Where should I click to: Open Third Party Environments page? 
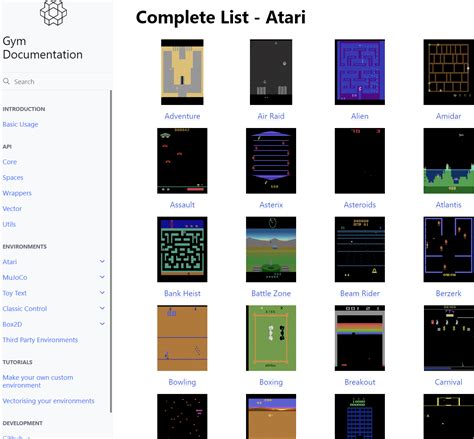pyautogui.click(x=40, y=340)
